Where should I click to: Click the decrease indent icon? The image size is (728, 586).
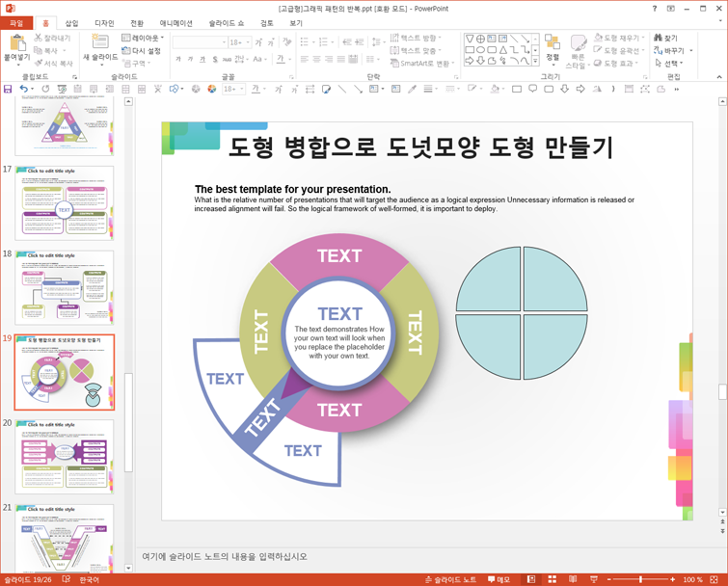tap(347, 42)
